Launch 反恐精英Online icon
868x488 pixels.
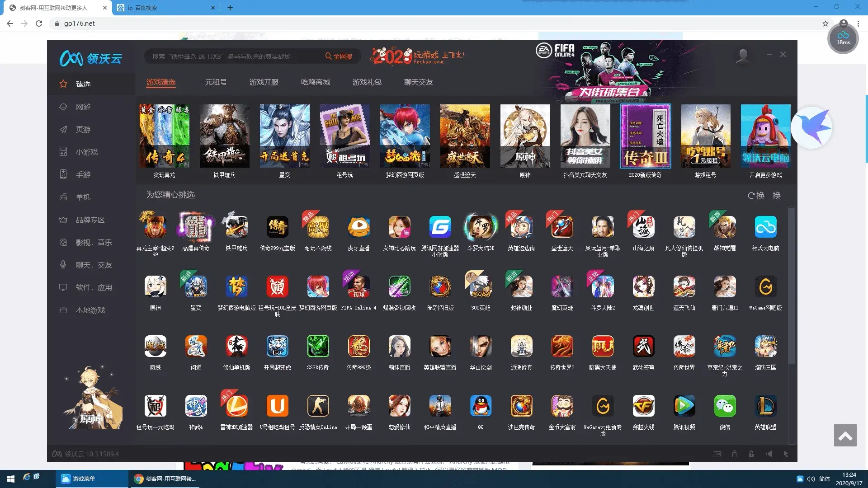(318, 406)
